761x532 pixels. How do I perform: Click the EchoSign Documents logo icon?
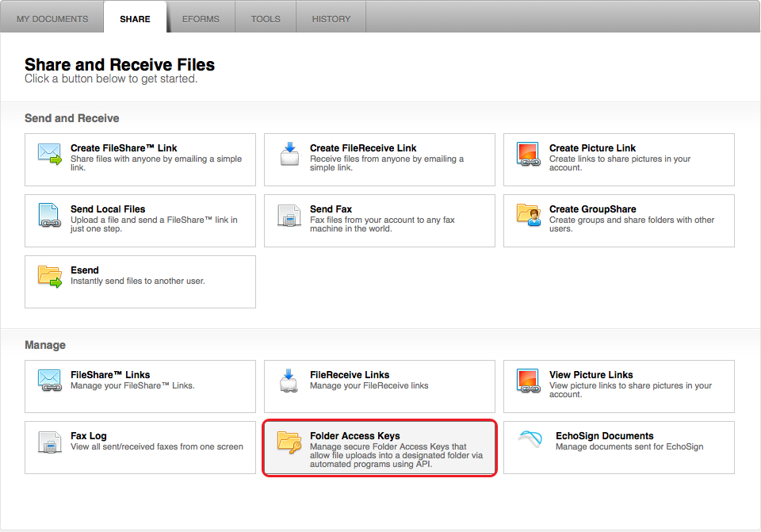click(x=530, y=438)
